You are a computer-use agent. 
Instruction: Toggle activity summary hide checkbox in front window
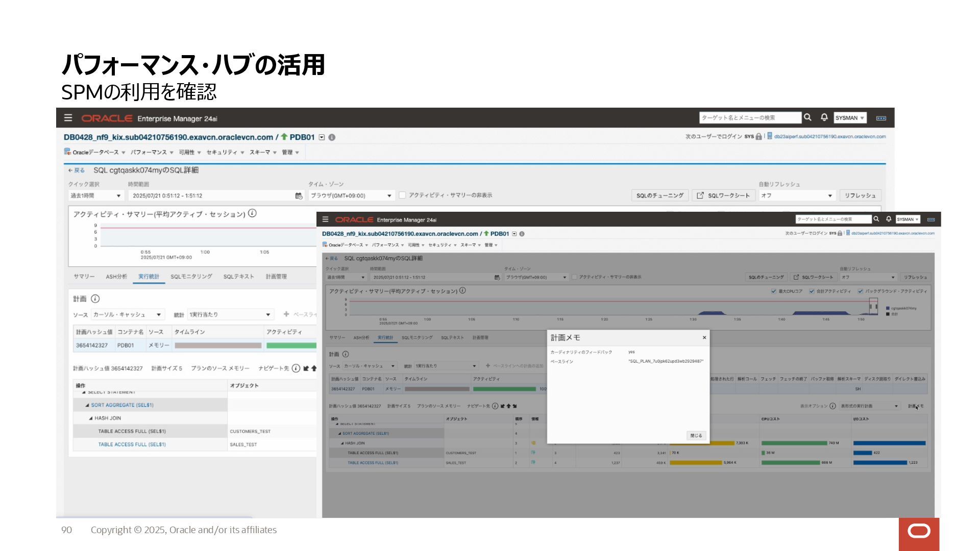click(574, 277)
